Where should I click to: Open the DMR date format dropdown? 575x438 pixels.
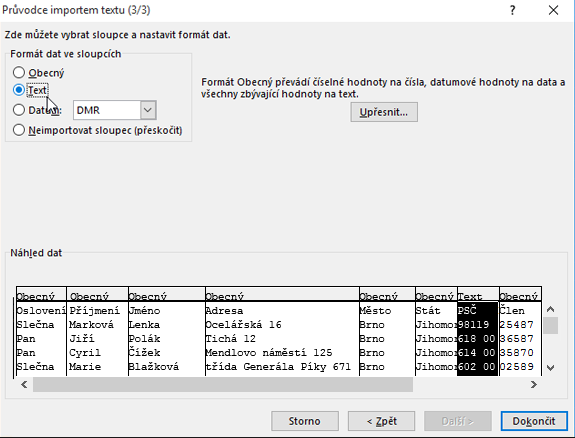(148, 110)
